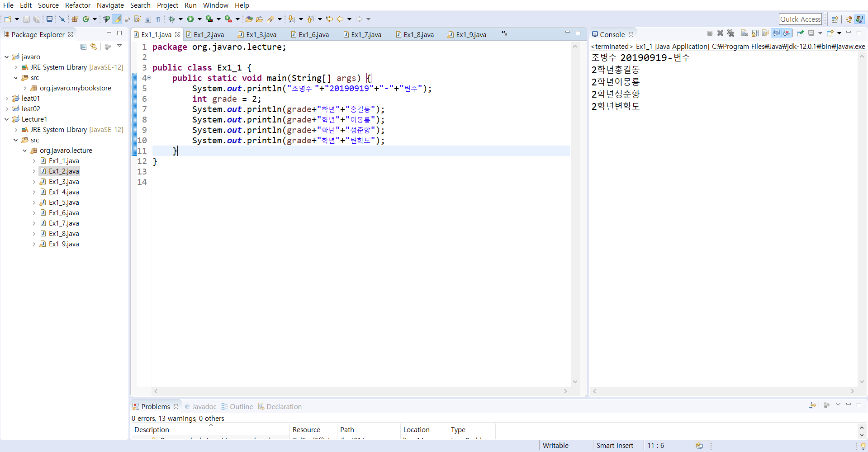Click the Quick Access field
Screen dimensions: 868x452
800,19
